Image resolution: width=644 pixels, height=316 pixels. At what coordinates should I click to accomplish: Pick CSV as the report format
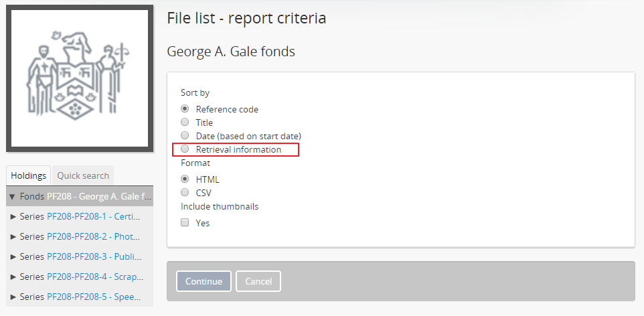[185, 193]
